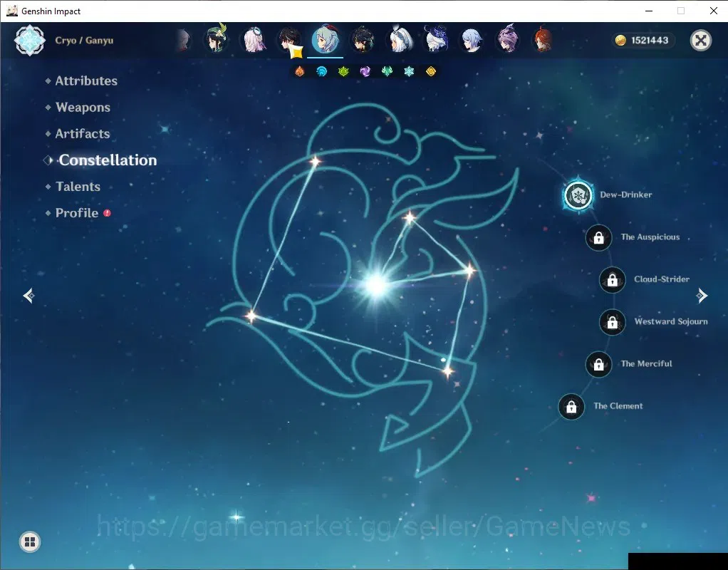Click The Merciful label text
The height and width of the screenshot is (570, 728).
tap(646, 364)
